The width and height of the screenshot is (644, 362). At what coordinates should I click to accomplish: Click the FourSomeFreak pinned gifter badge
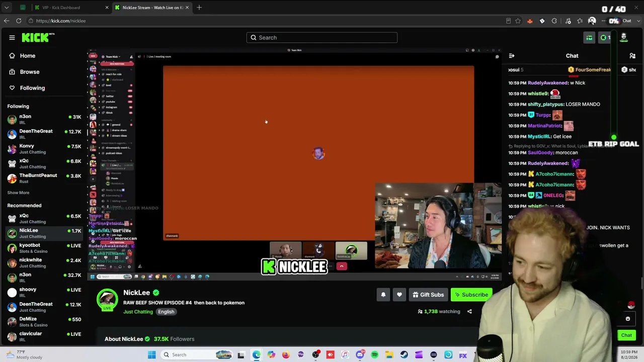(589, 70)
